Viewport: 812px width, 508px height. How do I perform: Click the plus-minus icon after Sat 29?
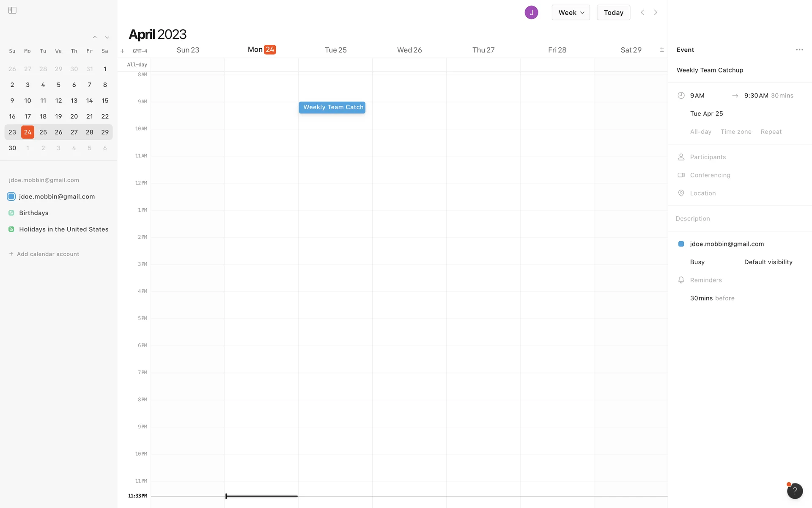662,50
